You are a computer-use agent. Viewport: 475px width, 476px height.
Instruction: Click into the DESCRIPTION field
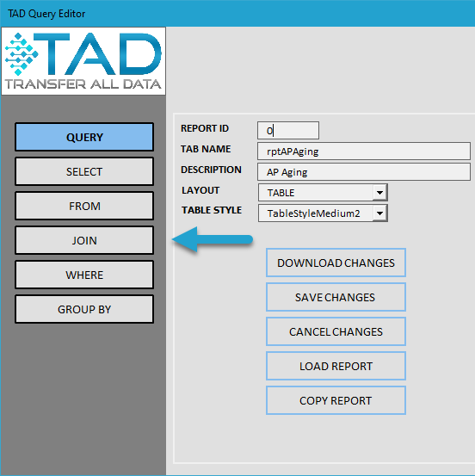pos(364,172)
